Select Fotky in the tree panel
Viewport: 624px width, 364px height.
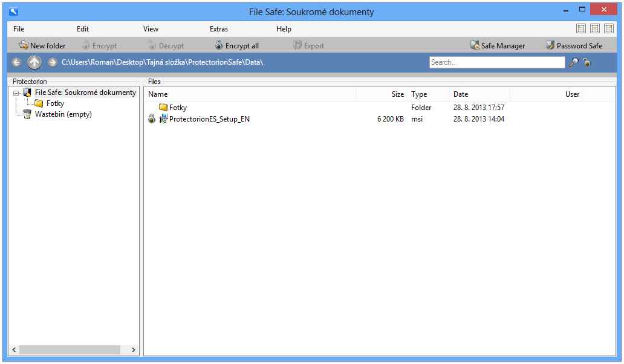(55, 103)
